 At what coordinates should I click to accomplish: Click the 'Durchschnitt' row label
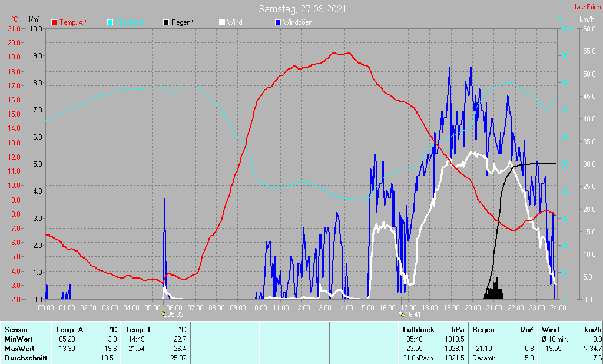tap(26, 358)
